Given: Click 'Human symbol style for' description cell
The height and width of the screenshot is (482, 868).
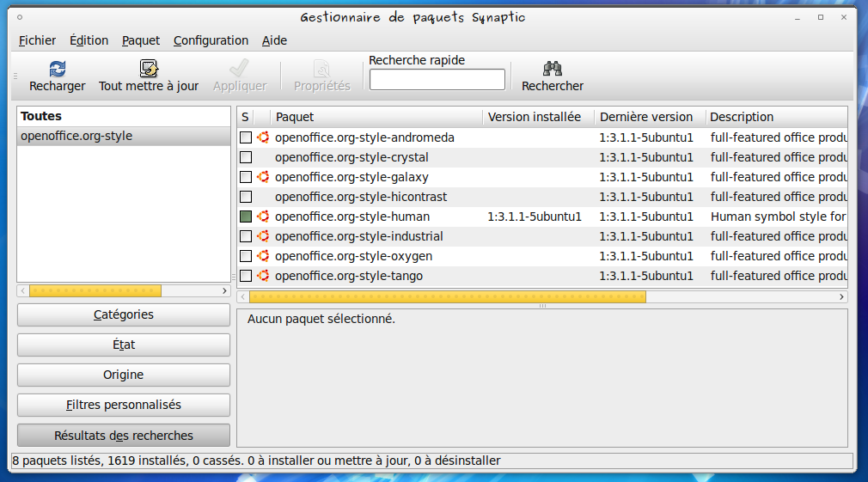Looking at the screenshot, I should pos(779,217).
